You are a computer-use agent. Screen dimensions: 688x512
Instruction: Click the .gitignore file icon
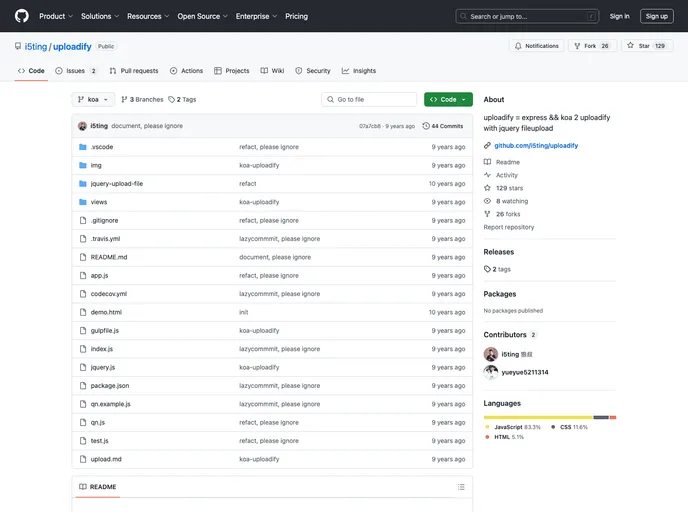click(x=82, y=221)
